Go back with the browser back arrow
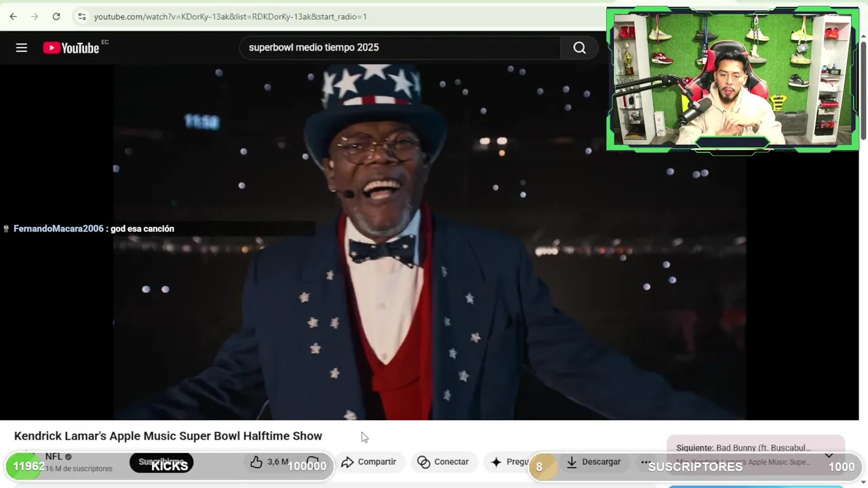 (14, 16)
